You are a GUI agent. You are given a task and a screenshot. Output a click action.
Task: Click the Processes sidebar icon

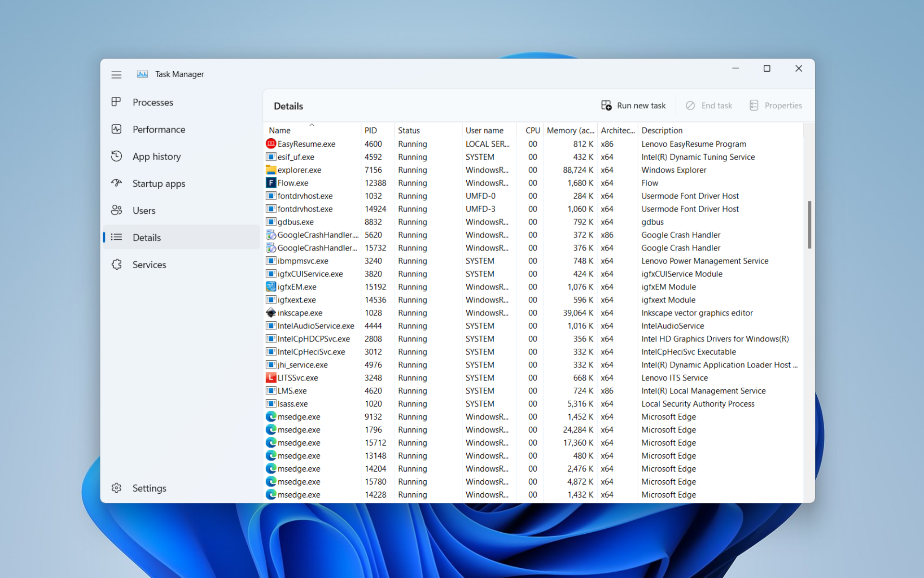tap(116, 102)
